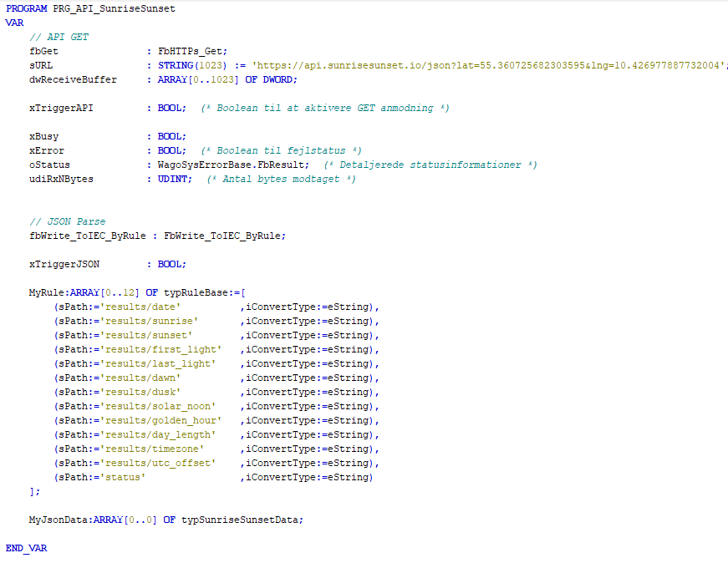Click the xTriggerAPI variable declaration

[x=61, y=108]
